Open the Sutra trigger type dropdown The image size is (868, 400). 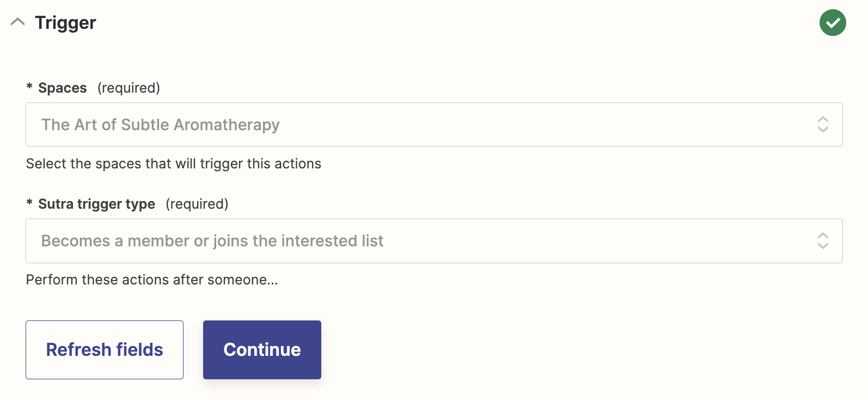click(434, 241)
